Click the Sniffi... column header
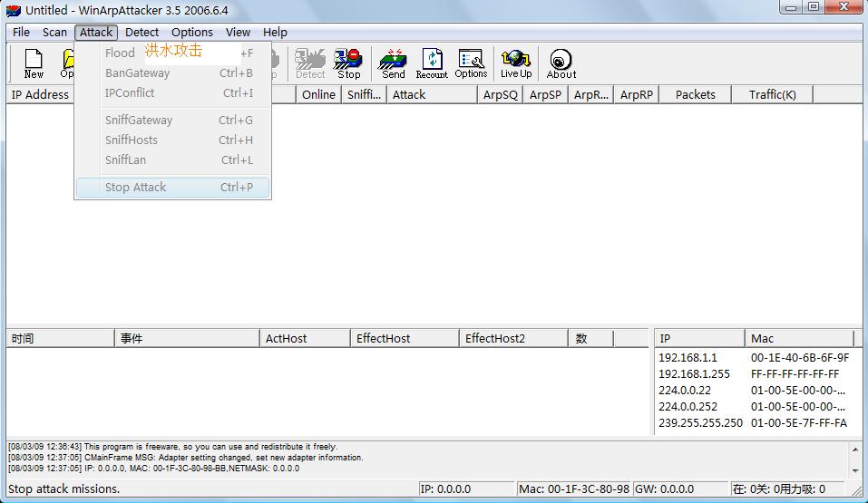Image resolution: width=868 pixels, height=503 pixels. point(364,94)
